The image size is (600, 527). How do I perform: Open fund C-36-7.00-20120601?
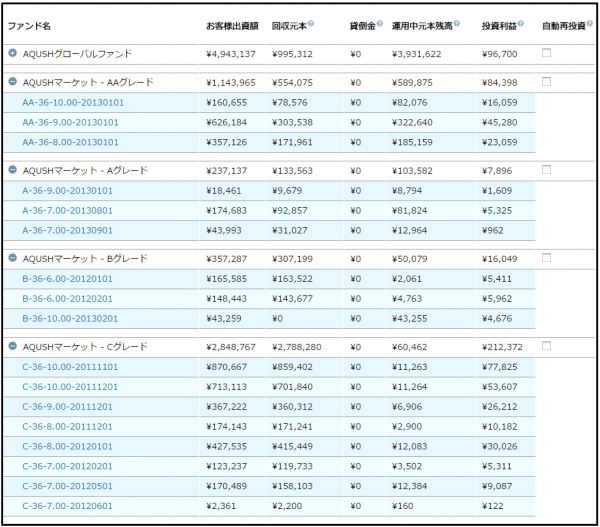68,506
